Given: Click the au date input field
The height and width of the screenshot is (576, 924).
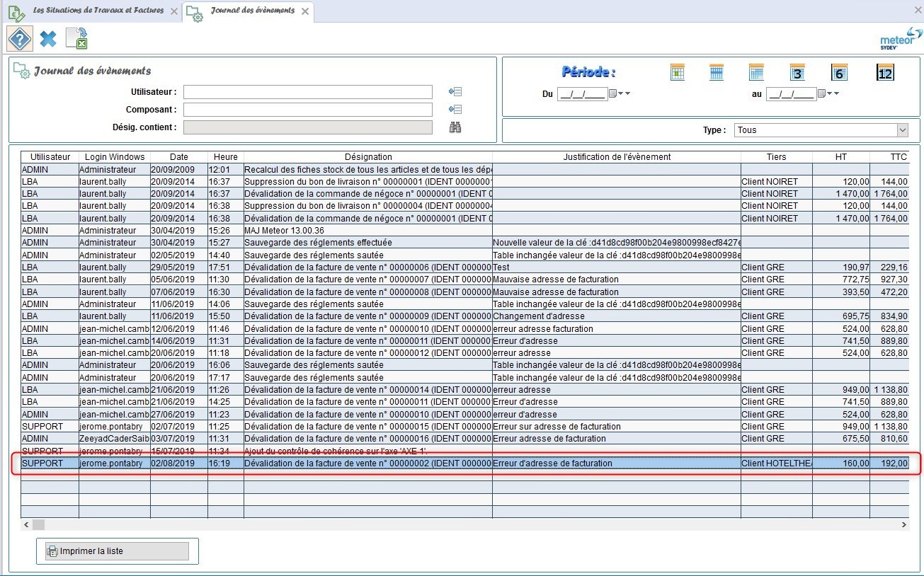Looking at the screenshot, I should [791, 93].
